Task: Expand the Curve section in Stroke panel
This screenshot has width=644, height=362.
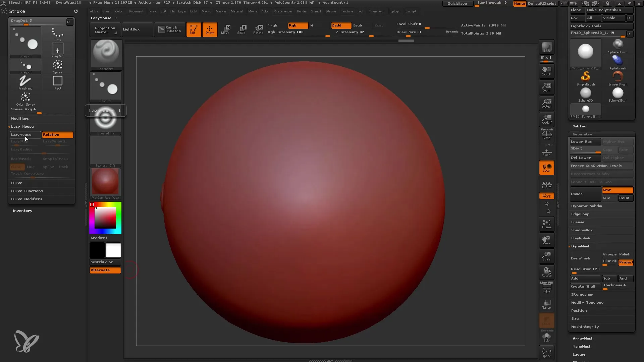Action: tap(17, 183)
